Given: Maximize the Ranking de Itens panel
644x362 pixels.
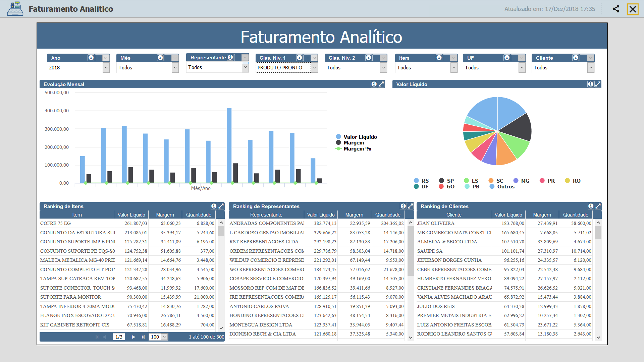Looking at the screenshot, I should 221,206.
